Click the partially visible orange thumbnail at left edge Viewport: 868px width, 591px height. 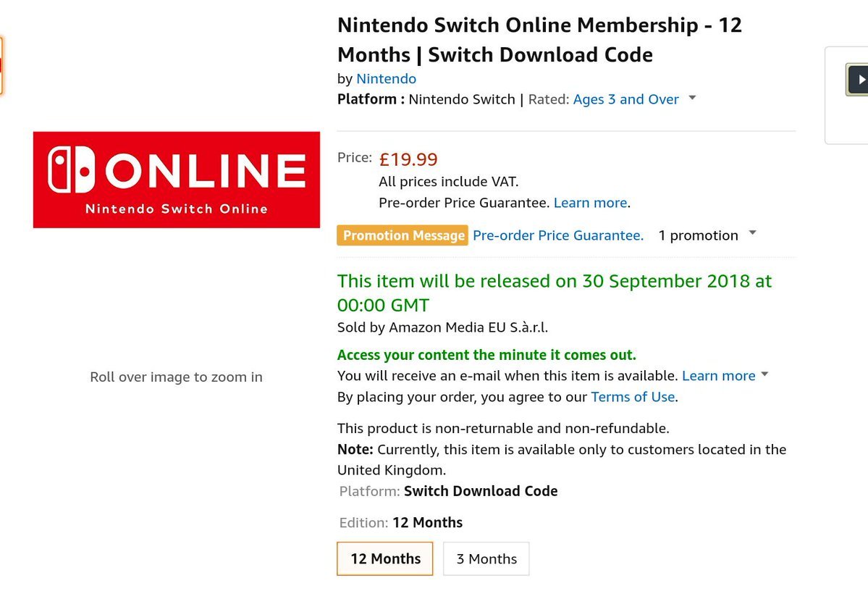coord(1,65)
